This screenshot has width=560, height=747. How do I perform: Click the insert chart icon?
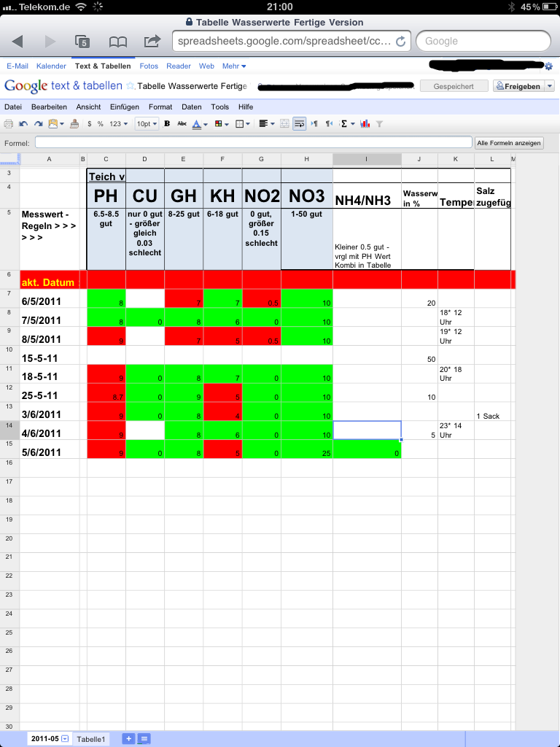(365, 124)
